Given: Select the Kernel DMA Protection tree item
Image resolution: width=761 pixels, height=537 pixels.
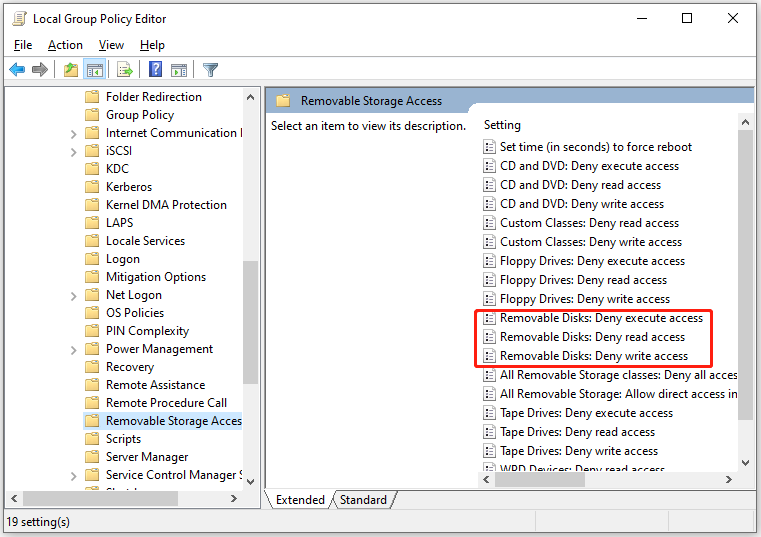Looking at the screenshot, I should 166,204.
